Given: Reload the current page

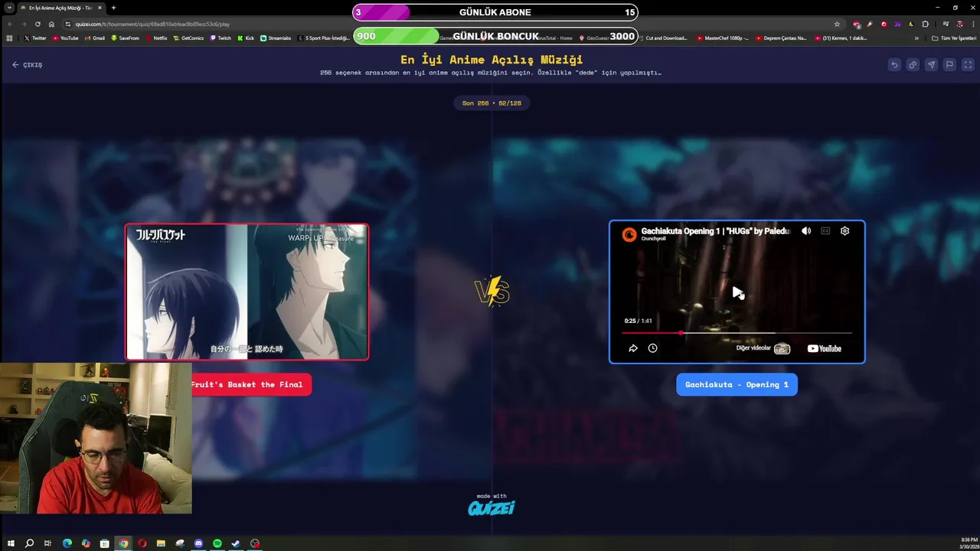Looking at the screenshot, I should [38, 24].
